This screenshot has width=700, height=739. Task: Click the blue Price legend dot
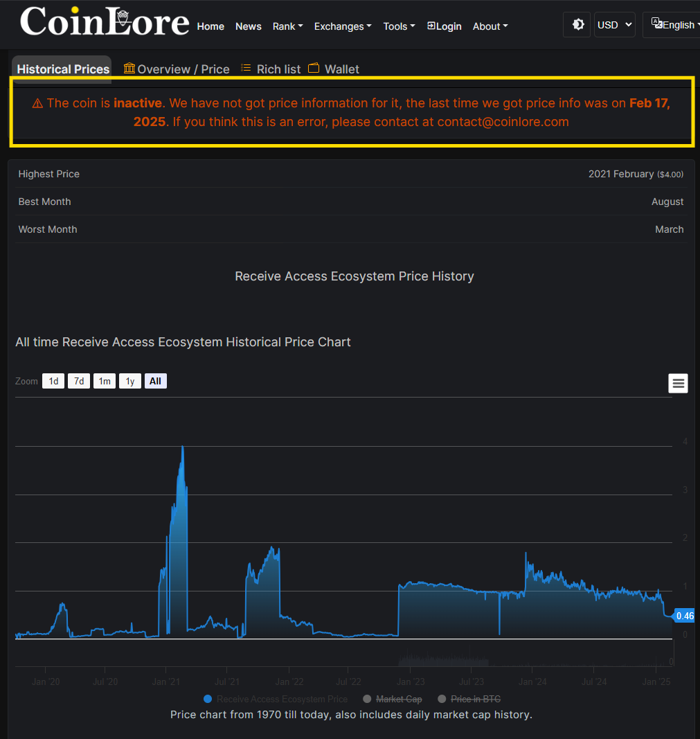[208, 699]
